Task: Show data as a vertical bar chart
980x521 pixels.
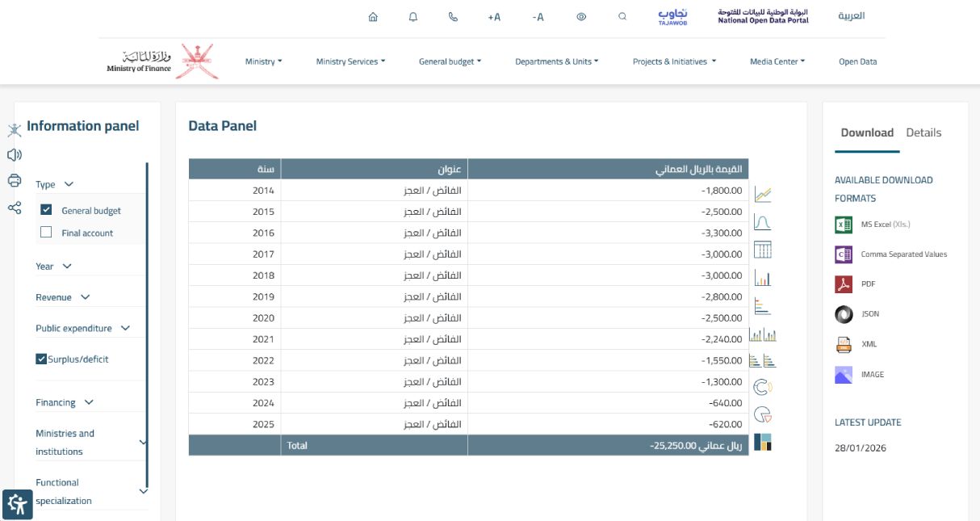Action: [x=763, y=278]
